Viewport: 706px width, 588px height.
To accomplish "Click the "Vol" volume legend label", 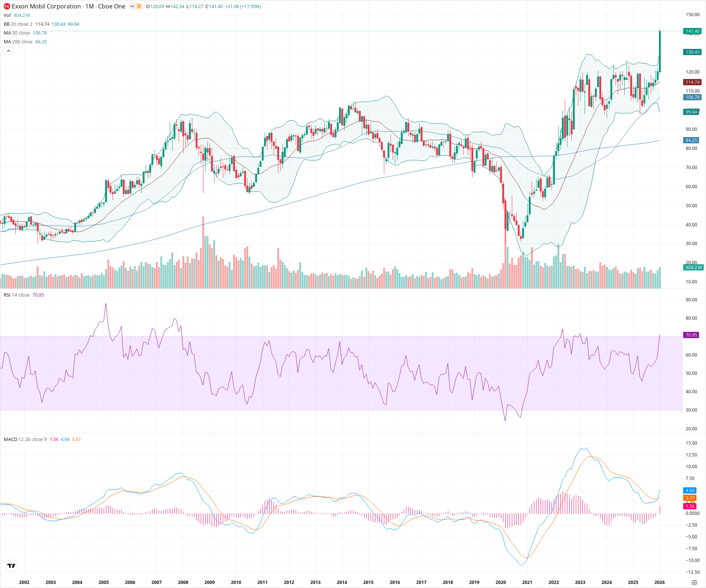I will (6, 15).
